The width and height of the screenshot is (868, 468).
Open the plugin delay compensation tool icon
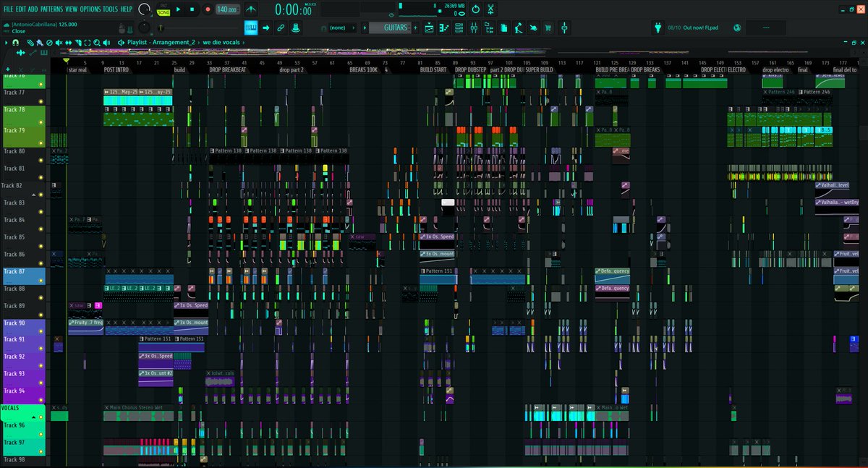coord(564,27)
